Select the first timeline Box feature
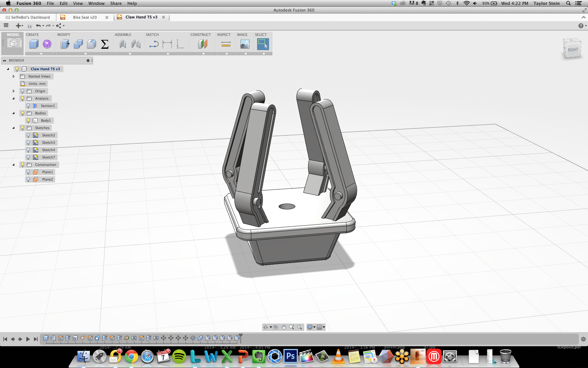 46,338
